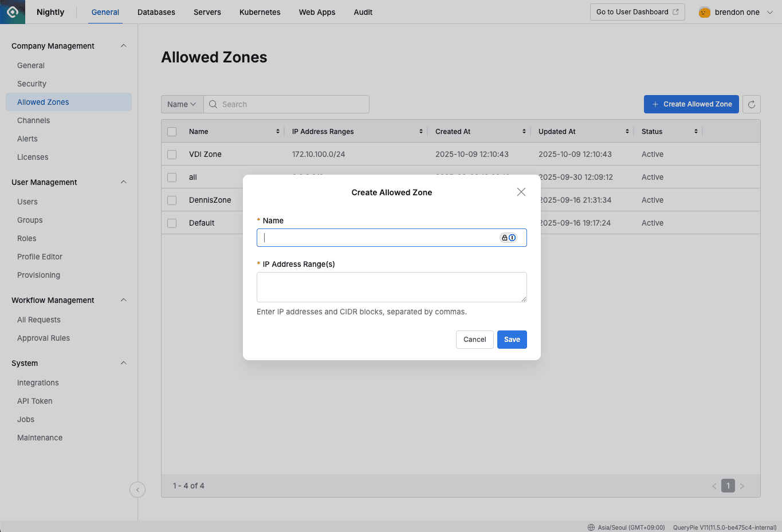The image size is (782, 532).
Task: Collapse the Company Management sidebar section
Action: (123, 45)
